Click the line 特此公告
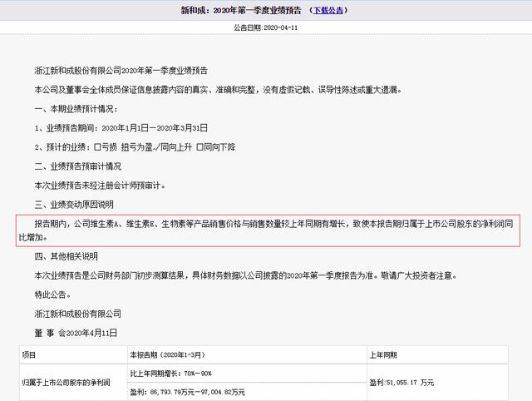 (52, 295)
